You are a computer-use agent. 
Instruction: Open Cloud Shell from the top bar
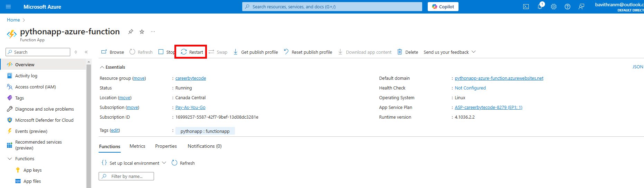click(x=526, y=7)
